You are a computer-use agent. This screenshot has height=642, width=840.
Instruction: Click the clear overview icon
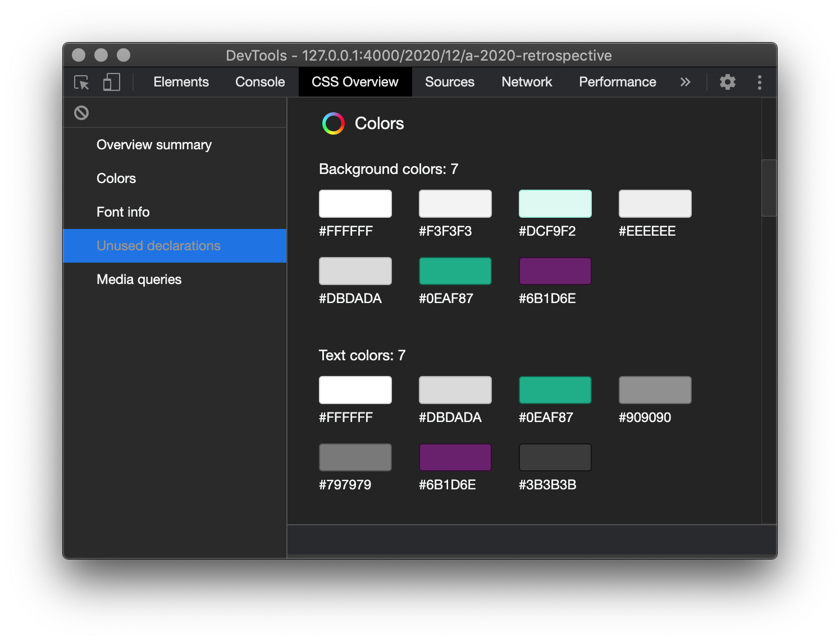coord(81,113)
